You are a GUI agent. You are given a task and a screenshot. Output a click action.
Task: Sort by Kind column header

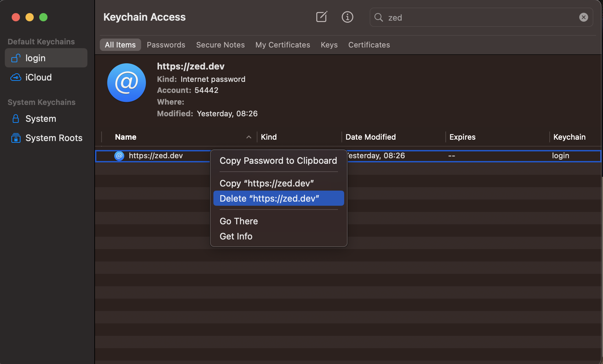click(x=268, y=137)
